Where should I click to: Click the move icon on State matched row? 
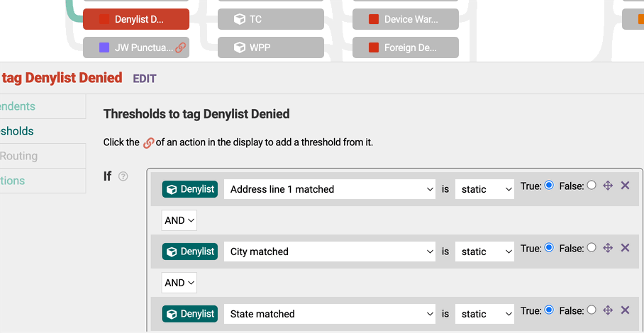tap(608, 310)
